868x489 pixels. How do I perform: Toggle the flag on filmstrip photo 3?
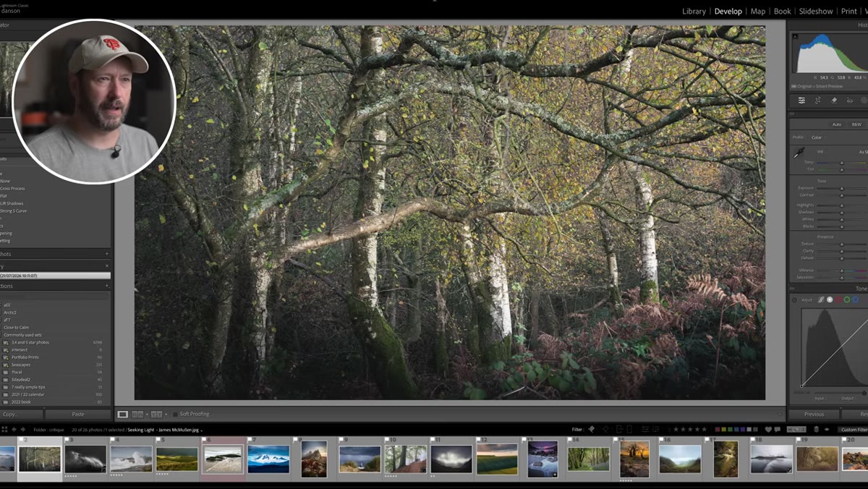coord(67,439)
